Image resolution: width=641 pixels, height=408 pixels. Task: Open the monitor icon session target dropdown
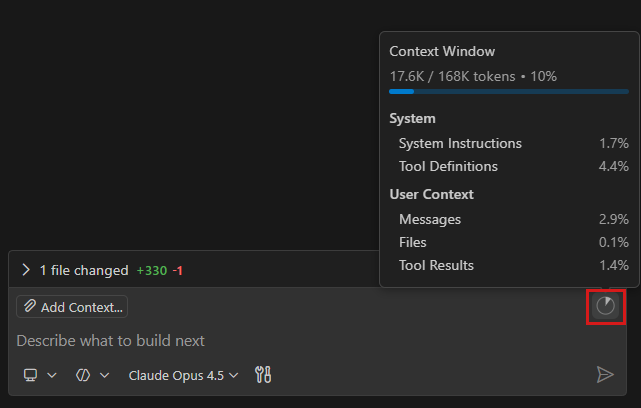tap(39, 375)
